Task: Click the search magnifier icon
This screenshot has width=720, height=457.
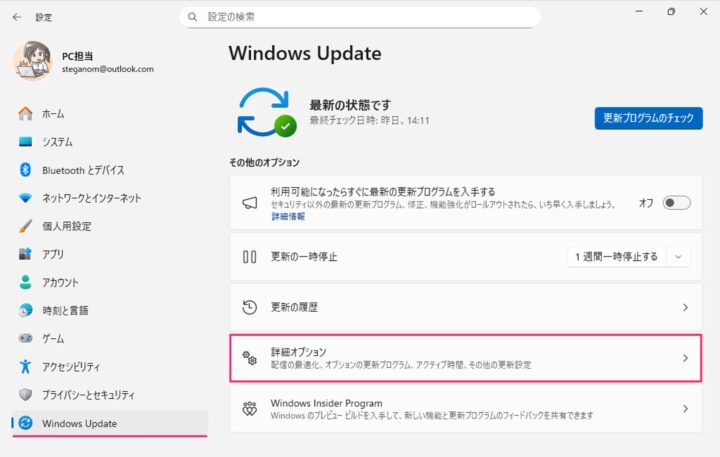Action: point(195,17)
